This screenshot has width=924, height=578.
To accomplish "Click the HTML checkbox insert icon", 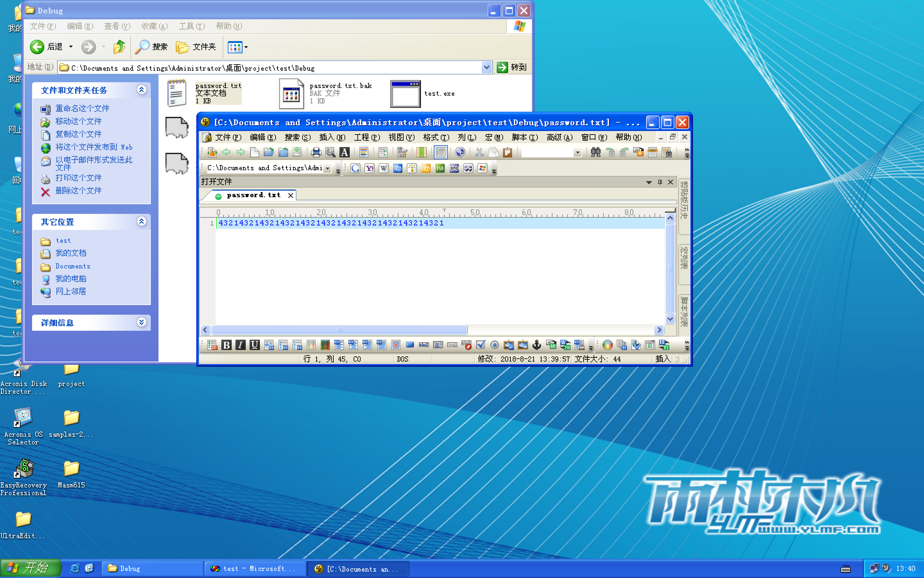I will click(x=481, y=345).
